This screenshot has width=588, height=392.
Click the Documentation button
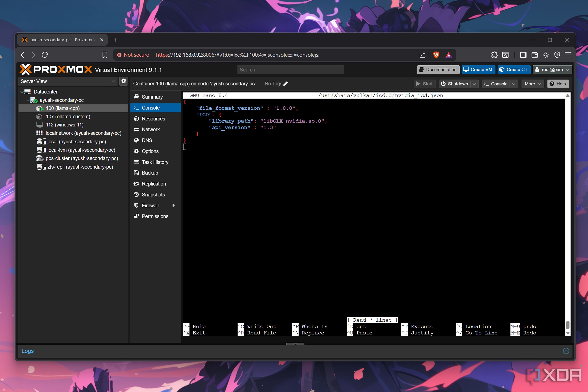(x=438, y=69)
